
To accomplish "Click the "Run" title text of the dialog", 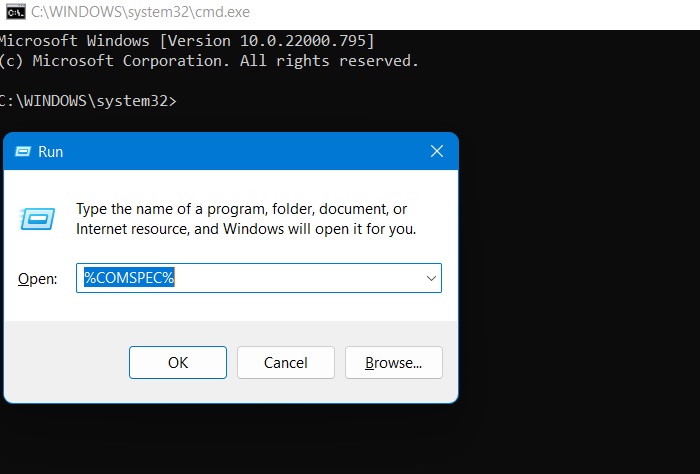I will click(x=50, y=152).
